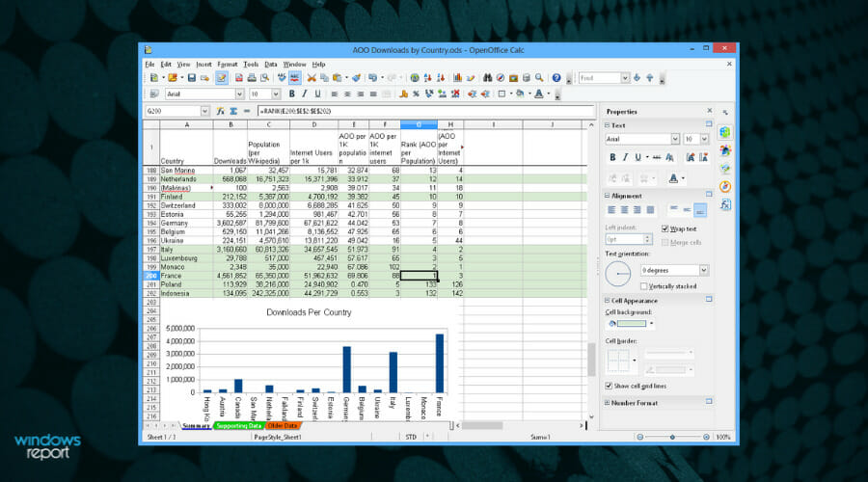
Task: Open the Navigator compass icon in toolbar
Action: [501, 78]
